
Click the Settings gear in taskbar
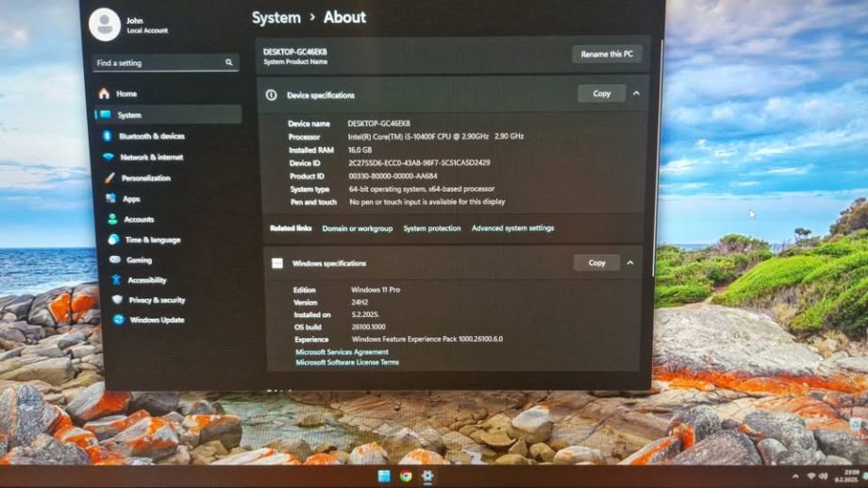(x=427, y=476)
